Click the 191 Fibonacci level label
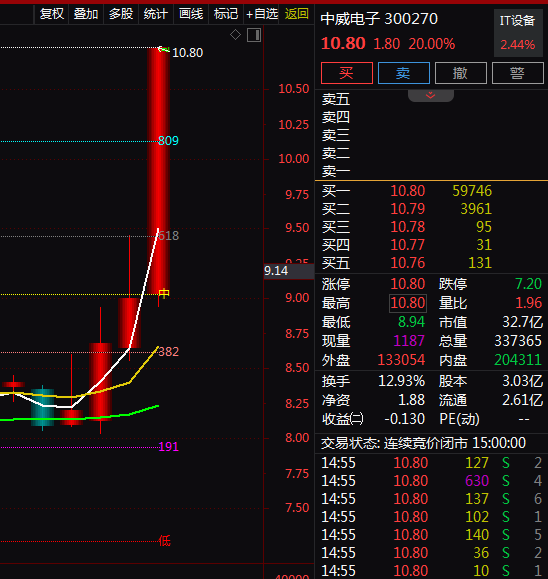548x579 pixels. 169,447
